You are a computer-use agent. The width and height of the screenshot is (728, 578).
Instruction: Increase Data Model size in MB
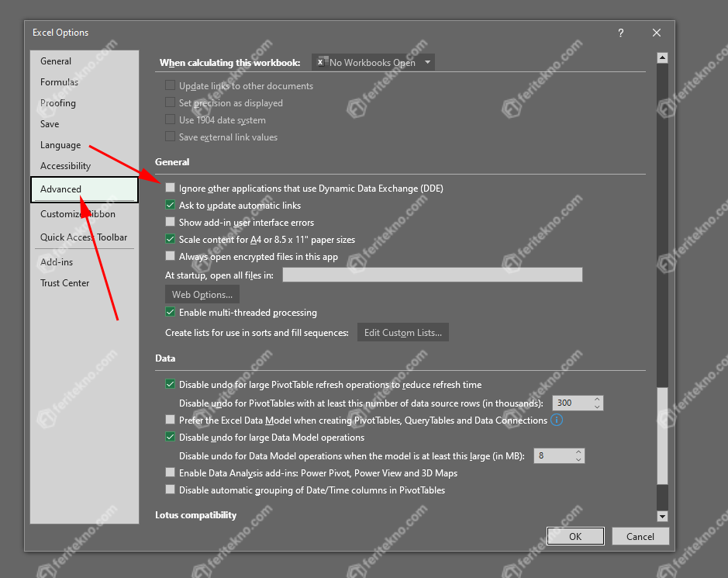[578, 452]
